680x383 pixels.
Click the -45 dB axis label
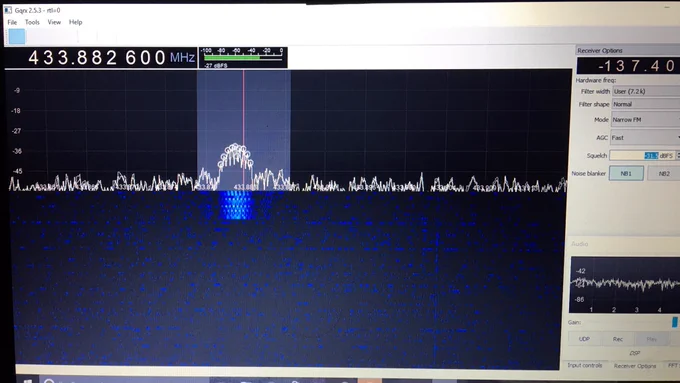coord(16,171)
